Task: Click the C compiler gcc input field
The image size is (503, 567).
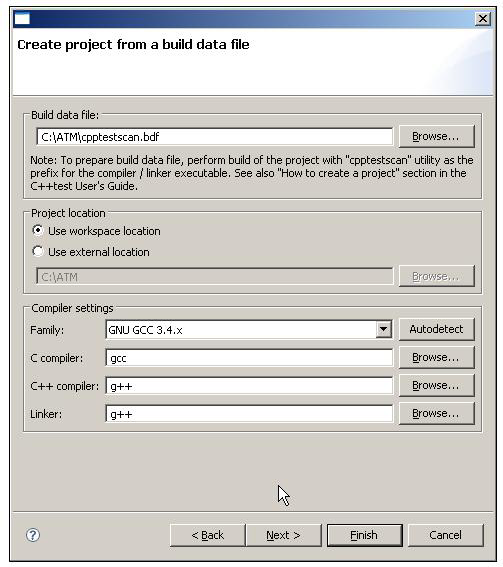Action: (x=249, y=358)
